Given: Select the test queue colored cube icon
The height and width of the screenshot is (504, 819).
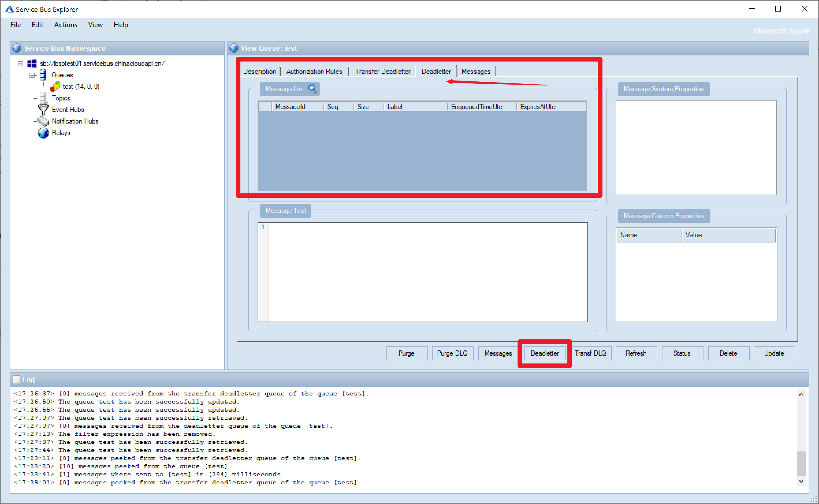Looking at the screenshot, I should pos(55,87).
